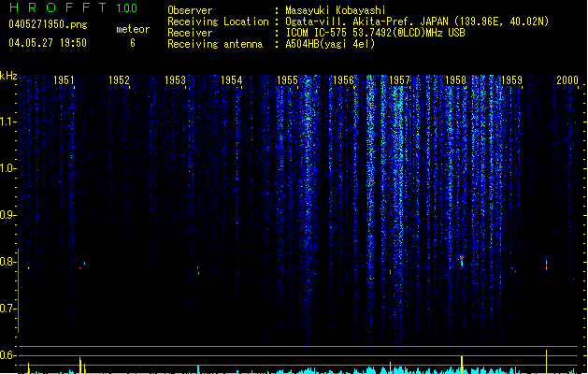Click the 1952 time axis label
Image resolution: width=588 pixels, height=374 pixels.
(119, 79)
